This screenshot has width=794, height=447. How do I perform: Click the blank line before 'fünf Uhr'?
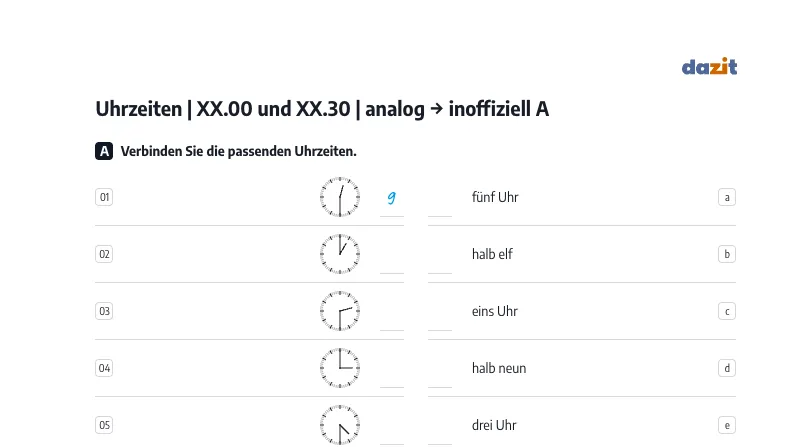pos(440,207)
